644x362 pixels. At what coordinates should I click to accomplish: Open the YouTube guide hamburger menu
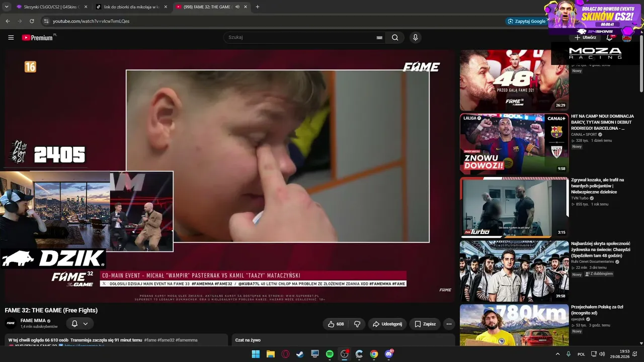click(x=11, y=38)
